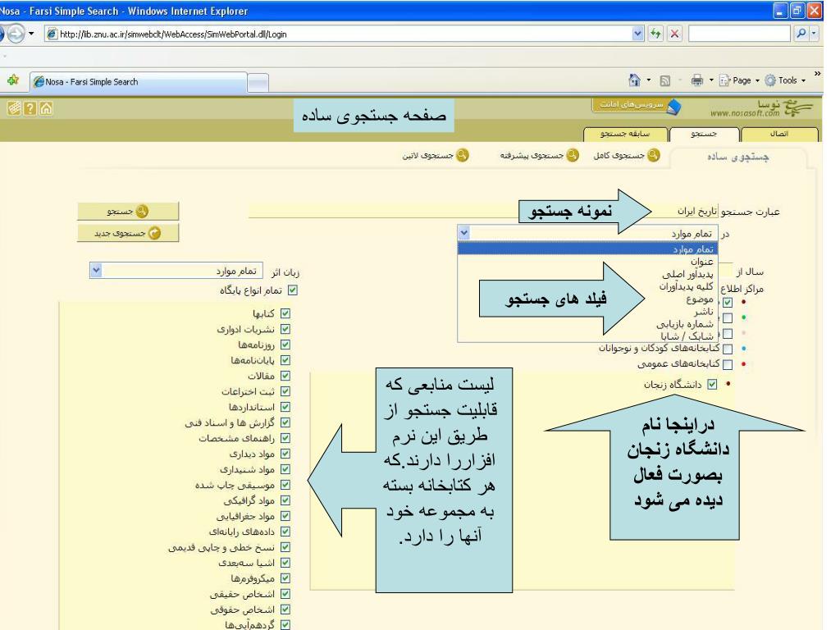Click the IE search magnifier icon
This screenshot has height=630, width=840.
tap(801, 34)
